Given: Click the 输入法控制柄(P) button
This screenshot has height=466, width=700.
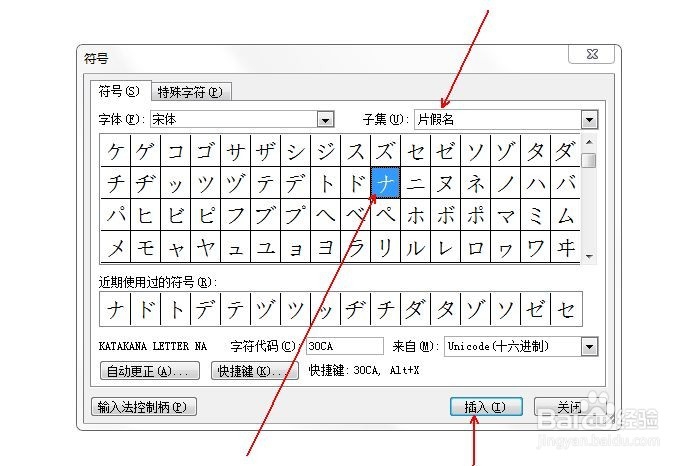Looking at the screenshot, I should [x=144, y=407].
